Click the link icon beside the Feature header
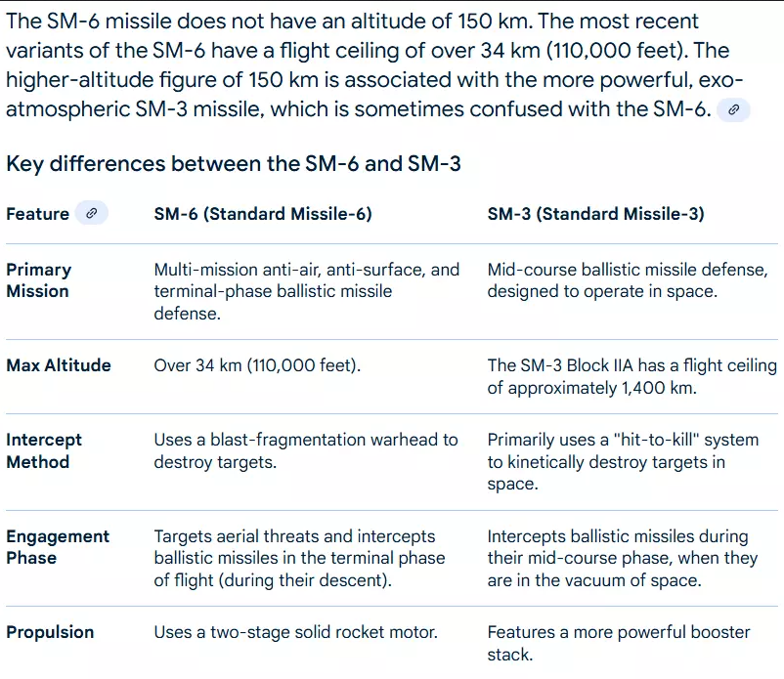This screenshot has width=784, height=679. (92, 213)
